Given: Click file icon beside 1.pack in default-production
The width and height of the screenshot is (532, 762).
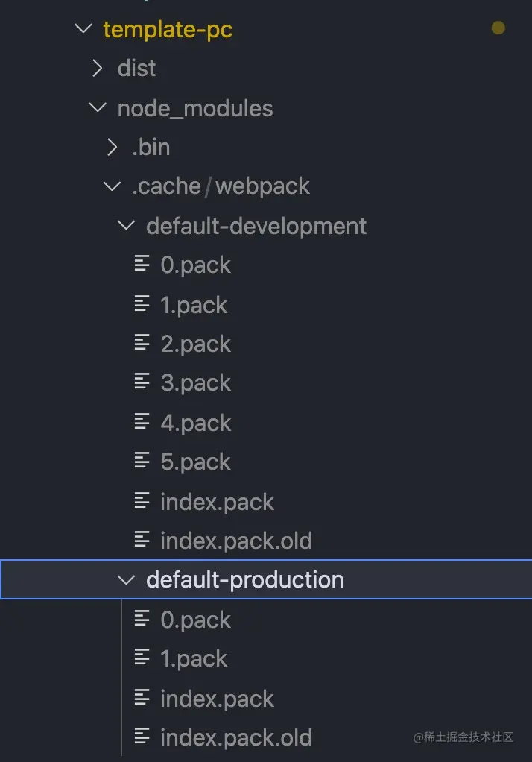Looking at the screenshot, I should click(x=142, y=658).
